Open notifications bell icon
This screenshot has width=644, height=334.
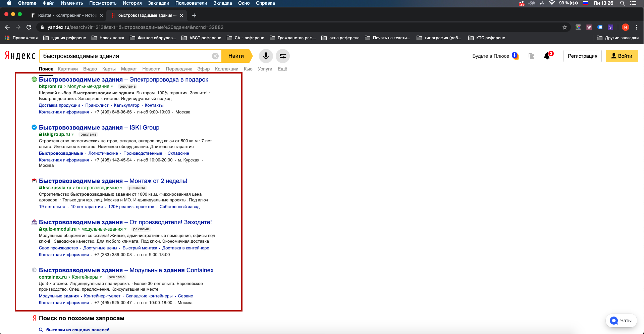coord(547,56)
